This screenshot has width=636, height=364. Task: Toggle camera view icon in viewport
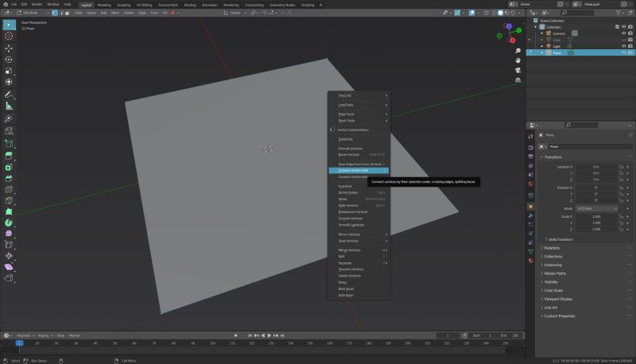coord(518,70)
